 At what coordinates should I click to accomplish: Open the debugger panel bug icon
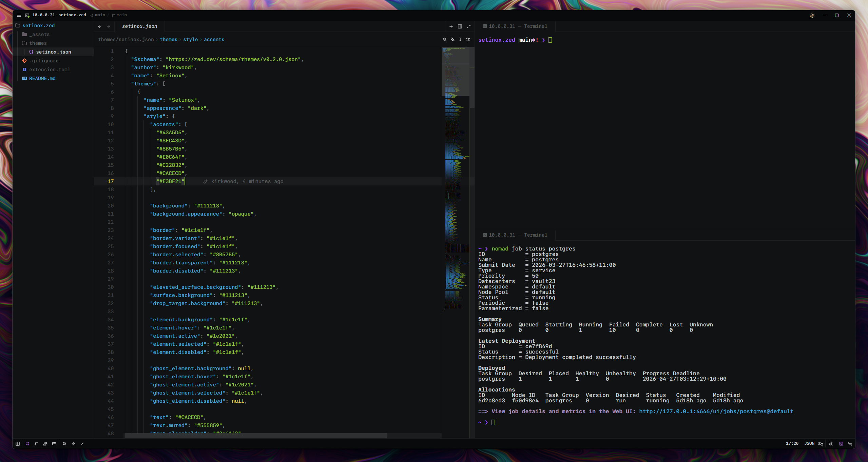pos(831,444)
